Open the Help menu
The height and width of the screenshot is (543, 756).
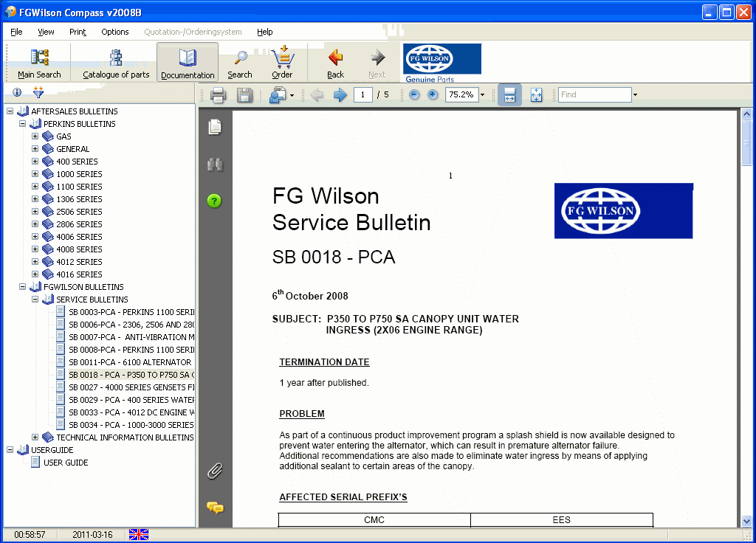[265, 32]
